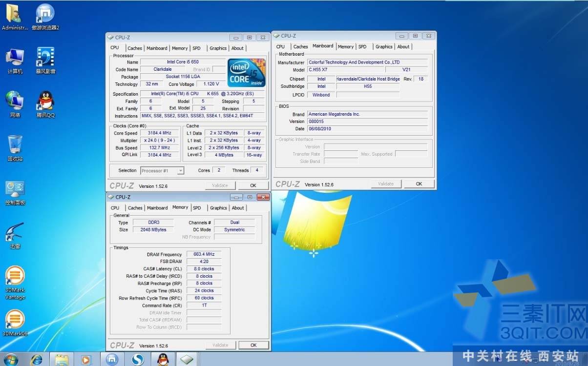Click OK in the Memory window
The width and height of the screenshot is (588, 366).
(x=253, y=345)
